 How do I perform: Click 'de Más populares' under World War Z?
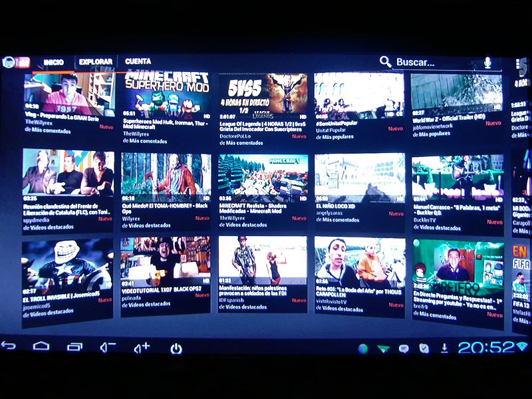pyautogui.click(x=431, y=134)
